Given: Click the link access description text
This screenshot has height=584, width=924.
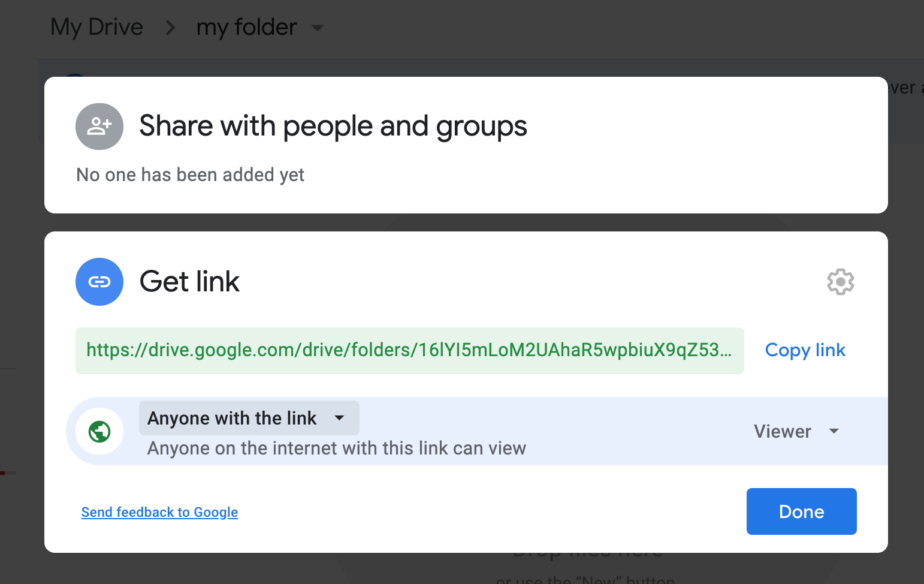Looking at the screenshot, I should [336, 448].
